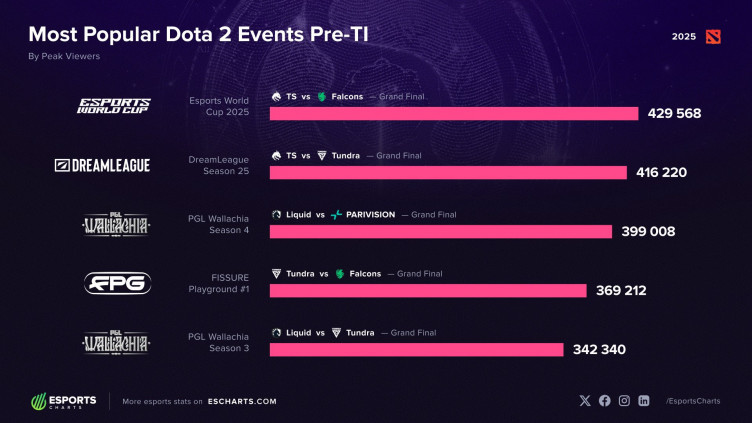Click the X (Twitter) social icon
Image resolution: width=752 pixels, height=423 pixels.
[x=586, y=400]
